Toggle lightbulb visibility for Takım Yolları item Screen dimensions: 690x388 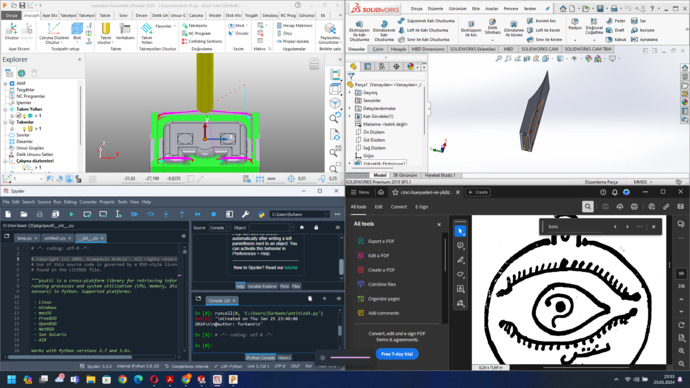tap(25, 116)
